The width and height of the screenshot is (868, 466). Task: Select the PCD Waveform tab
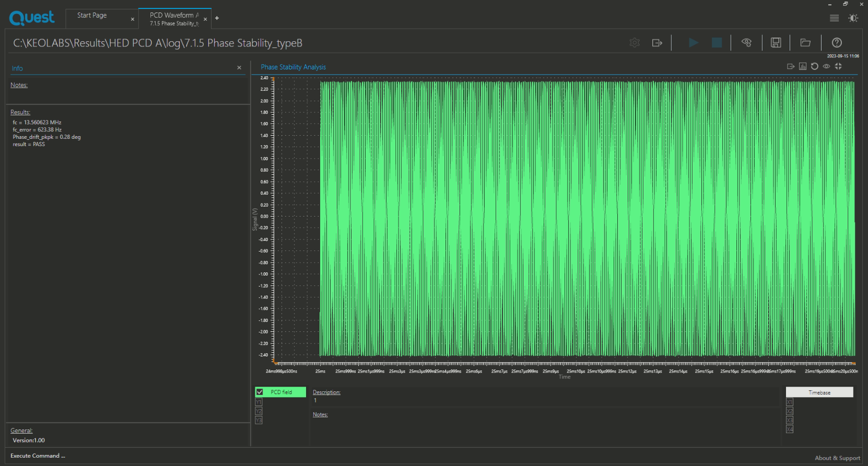coord(173,19)
